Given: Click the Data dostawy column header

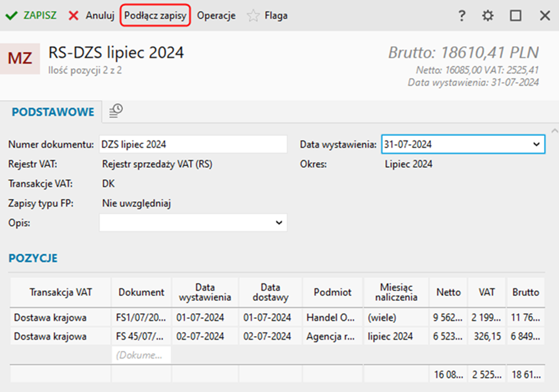Looking at the screenshot, I should click(271, 292).
